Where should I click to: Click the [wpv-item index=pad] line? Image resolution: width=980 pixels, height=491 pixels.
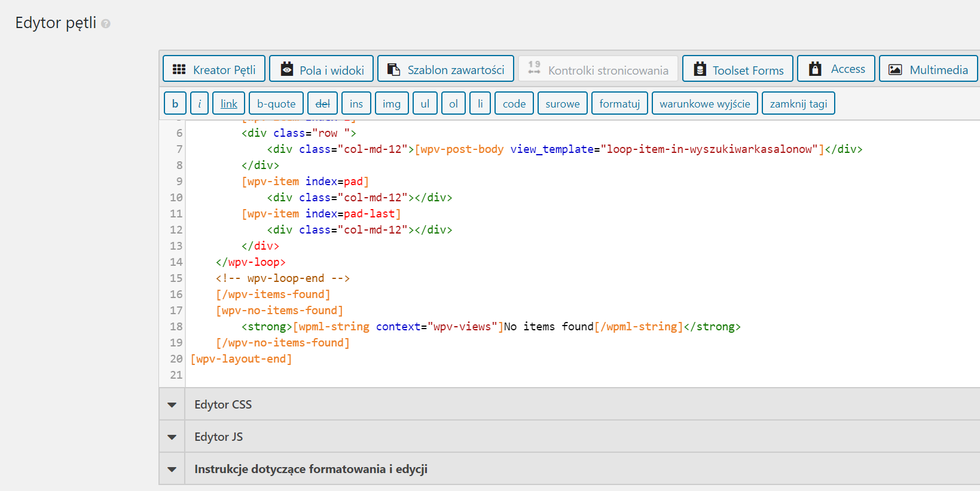pos(305,182)
